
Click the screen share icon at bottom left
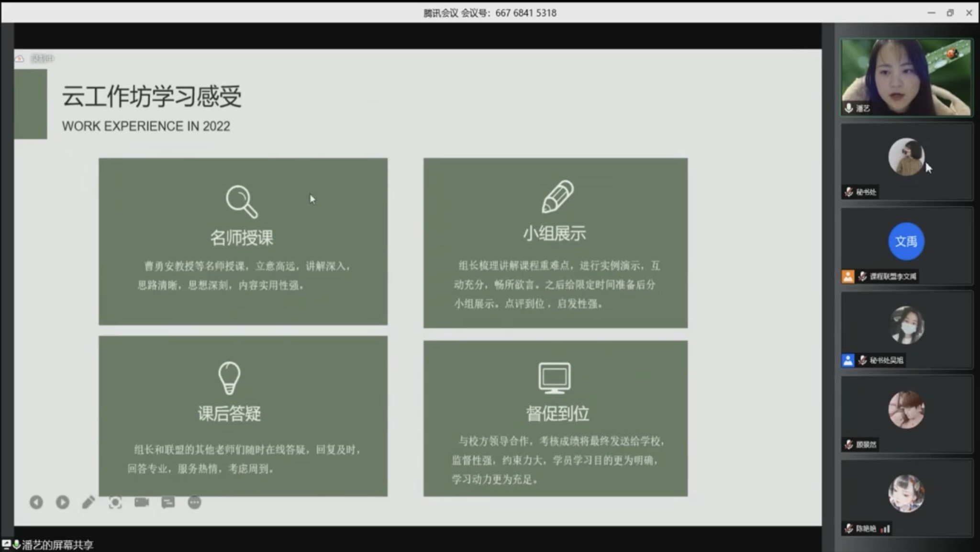pos(6,544)
